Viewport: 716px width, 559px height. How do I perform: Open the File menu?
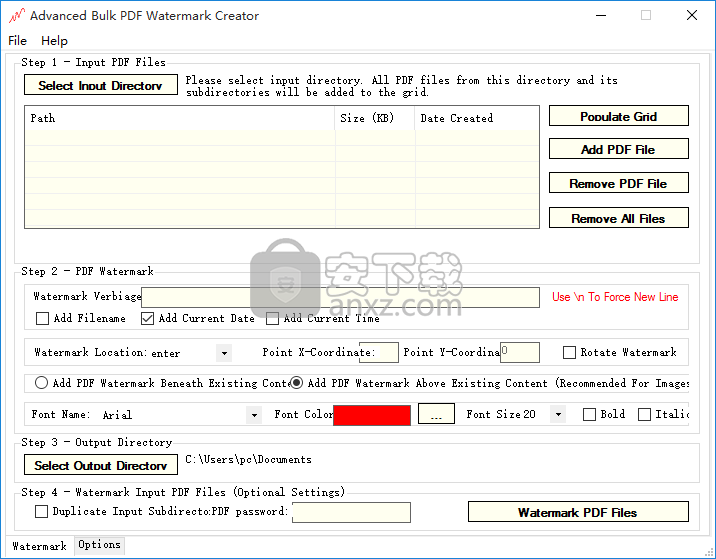coord(17,41)
